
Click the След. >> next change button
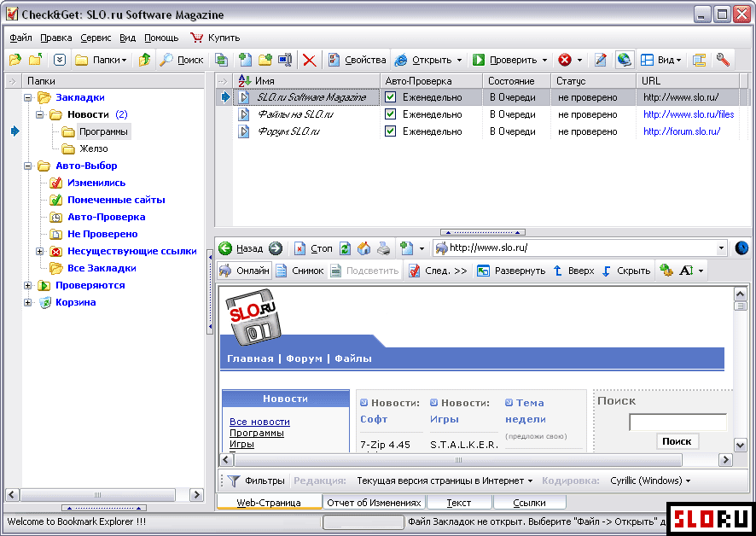tap(438, 271)
